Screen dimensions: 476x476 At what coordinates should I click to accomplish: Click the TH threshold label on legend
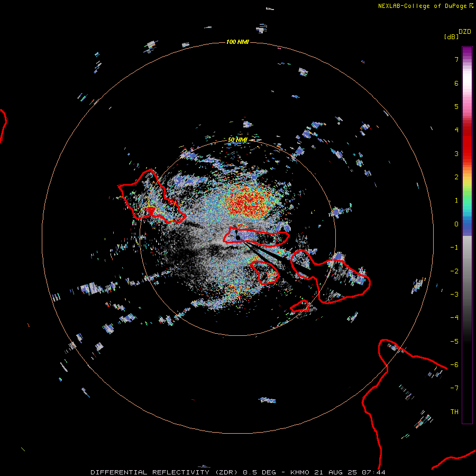point(454,412)
